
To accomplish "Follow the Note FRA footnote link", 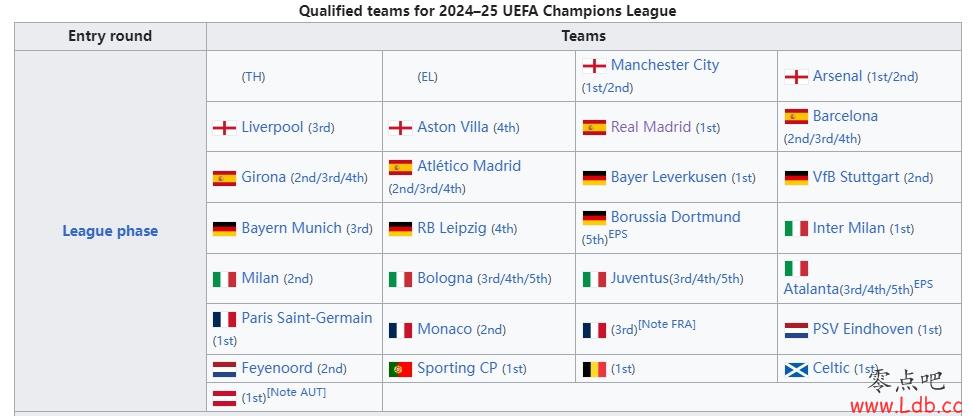I will (666, 324).
